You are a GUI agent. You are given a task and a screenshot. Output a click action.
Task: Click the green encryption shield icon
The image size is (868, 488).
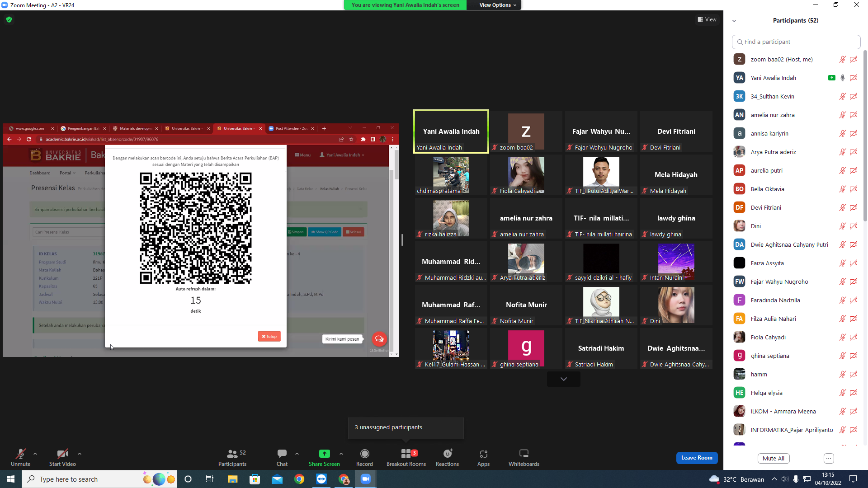coord(9,19)
